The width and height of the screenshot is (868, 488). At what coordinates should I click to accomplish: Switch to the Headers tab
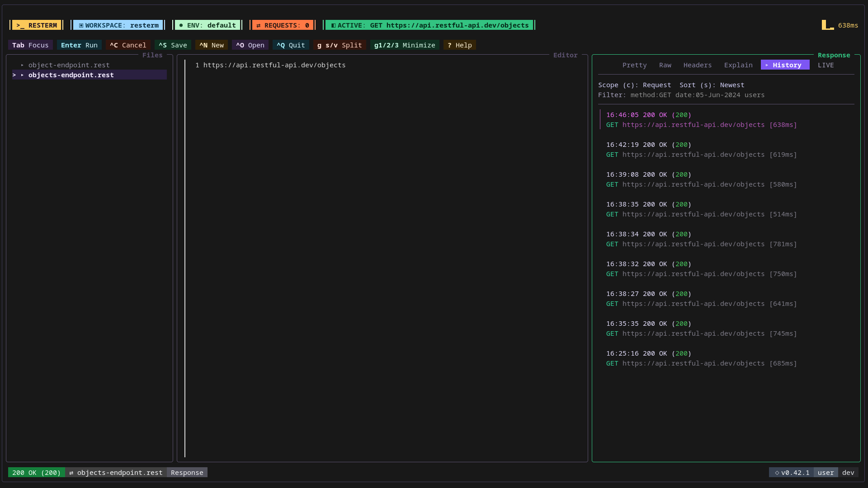point(698,65)
